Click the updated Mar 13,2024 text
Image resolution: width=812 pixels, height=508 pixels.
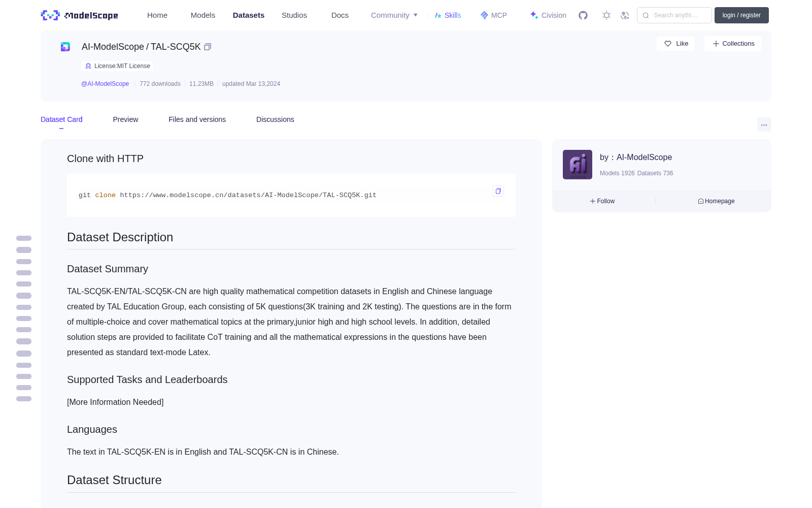(251, 84)
